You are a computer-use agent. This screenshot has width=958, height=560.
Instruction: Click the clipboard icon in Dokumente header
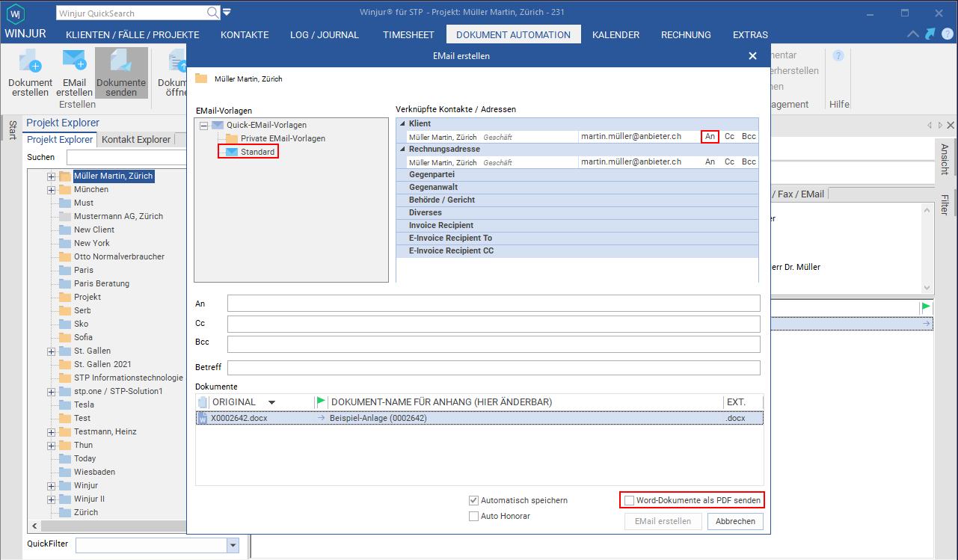[x=203, y=402]
